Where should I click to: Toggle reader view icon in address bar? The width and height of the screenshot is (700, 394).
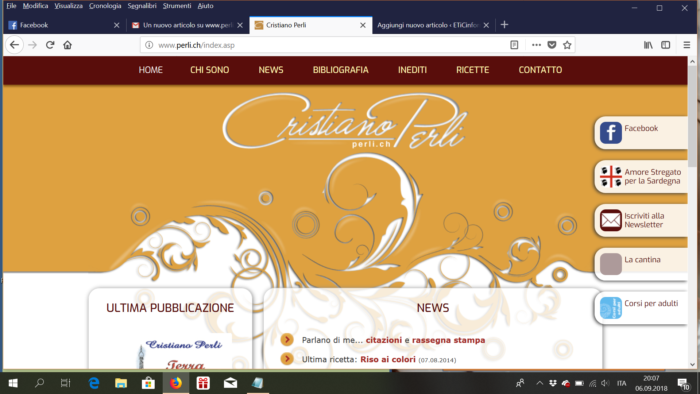(514, 45)
